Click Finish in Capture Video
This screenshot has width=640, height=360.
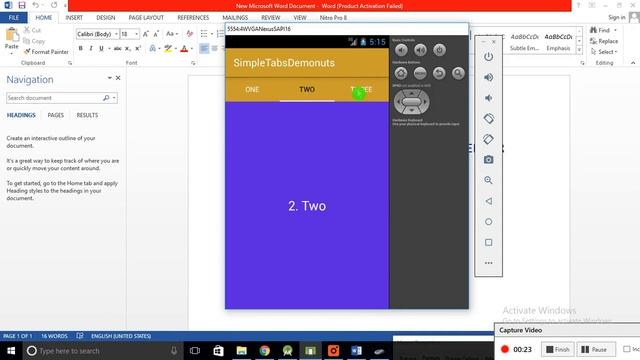coord(558,349)
